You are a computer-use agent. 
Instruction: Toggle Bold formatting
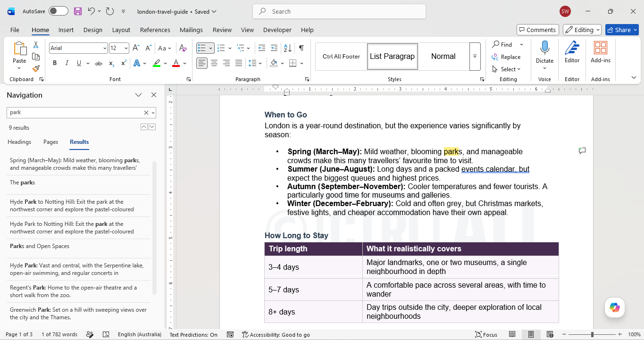(x=55, y=63)
